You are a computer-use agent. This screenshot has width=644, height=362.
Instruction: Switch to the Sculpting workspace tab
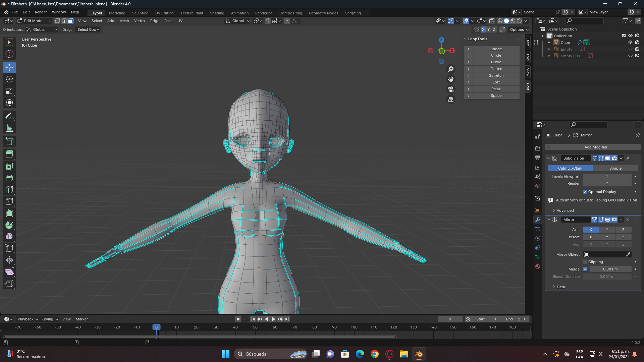(140, 13)
